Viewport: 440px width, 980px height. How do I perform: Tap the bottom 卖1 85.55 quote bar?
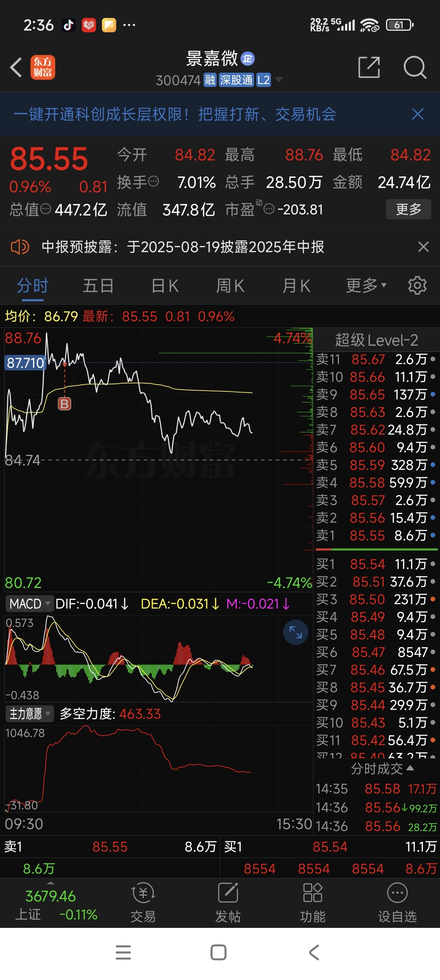coord(110,846)
